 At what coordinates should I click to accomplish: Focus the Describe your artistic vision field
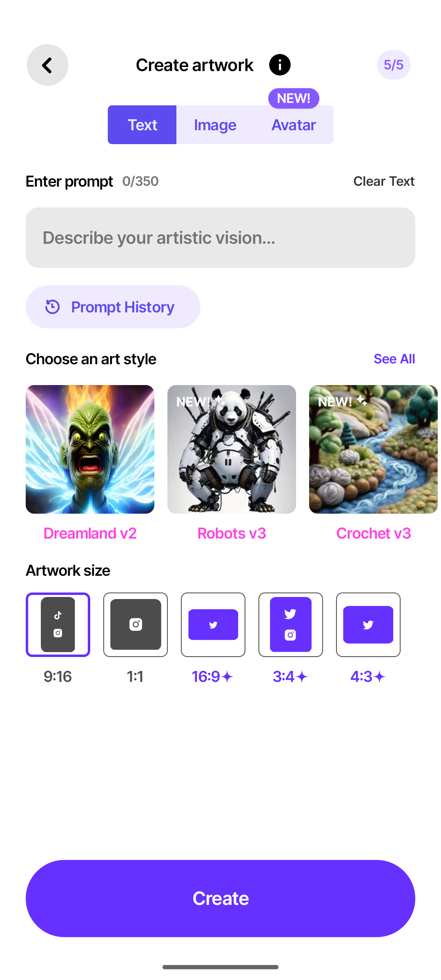[x=220, y=238]
